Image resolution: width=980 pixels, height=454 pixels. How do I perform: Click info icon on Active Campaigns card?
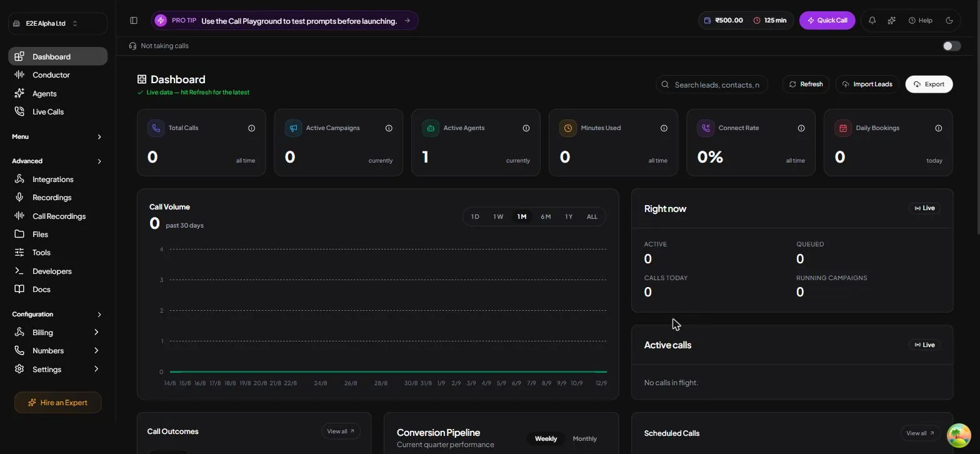pyautogui.click(x=389, y=128)
